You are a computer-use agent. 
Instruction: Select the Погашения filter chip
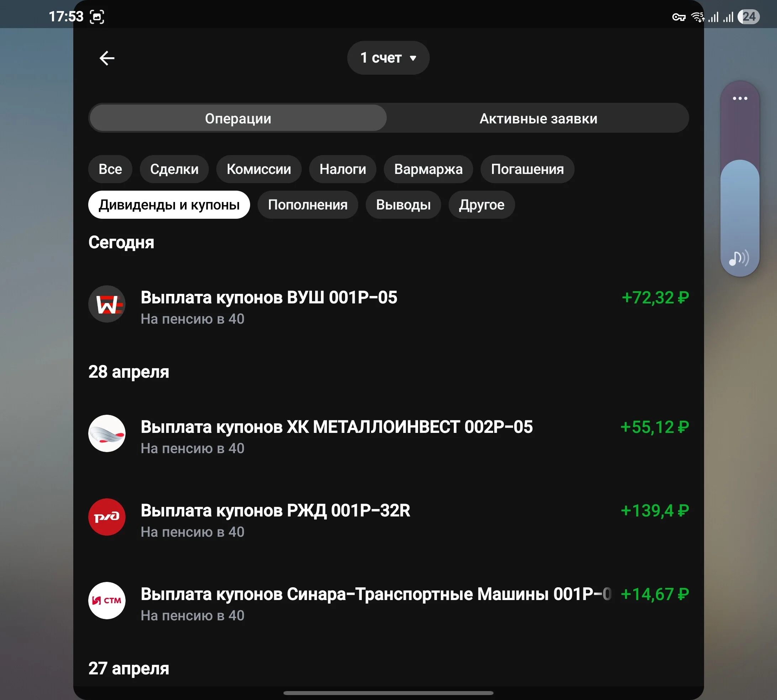pyautogui.click(x=527, y=169)
